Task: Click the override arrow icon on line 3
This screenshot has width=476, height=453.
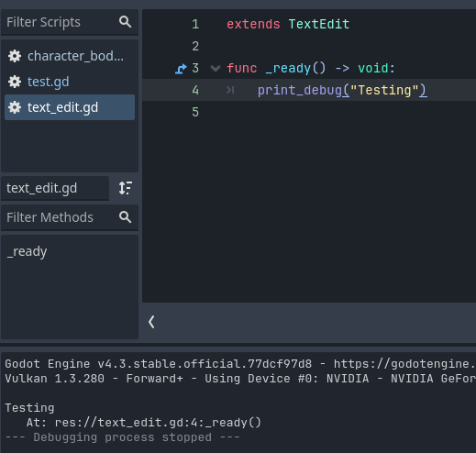Action: [x=181, y=69]
